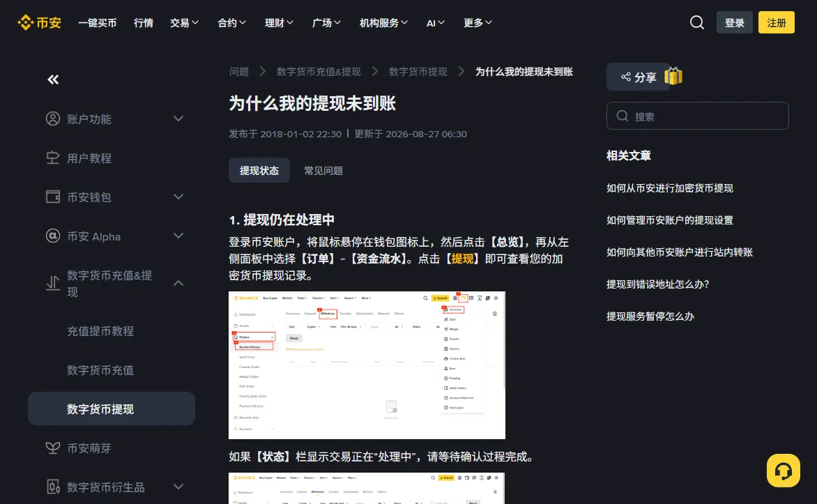Viewport: 817px width, 504px height.
Task: Select 充值提币教程 in sidebar
Action: (100, 331)
